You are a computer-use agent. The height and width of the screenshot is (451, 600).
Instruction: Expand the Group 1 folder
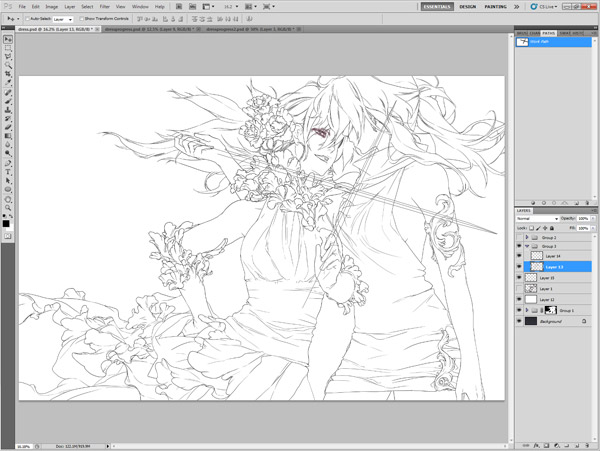(527, 310)
